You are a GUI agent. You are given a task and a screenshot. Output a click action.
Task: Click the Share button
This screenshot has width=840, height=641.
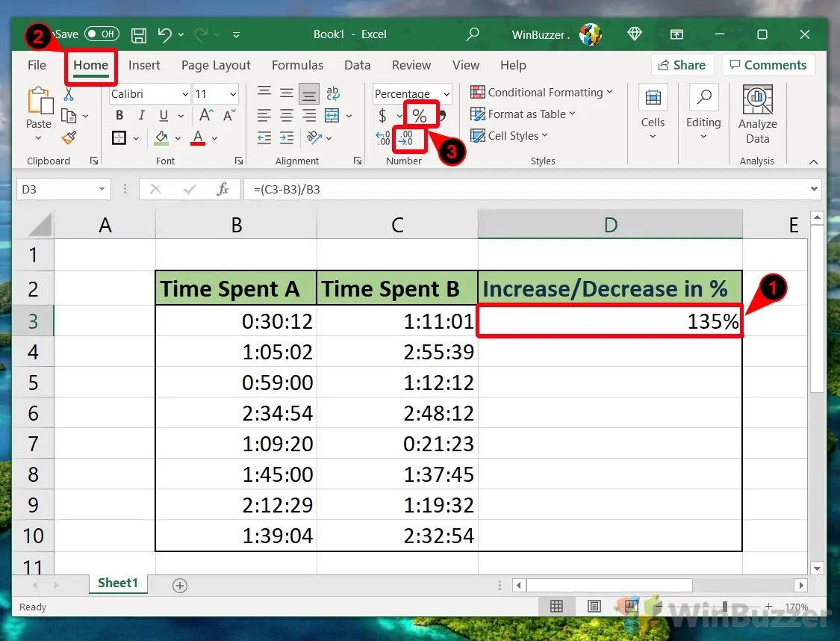tap(682, 65)
